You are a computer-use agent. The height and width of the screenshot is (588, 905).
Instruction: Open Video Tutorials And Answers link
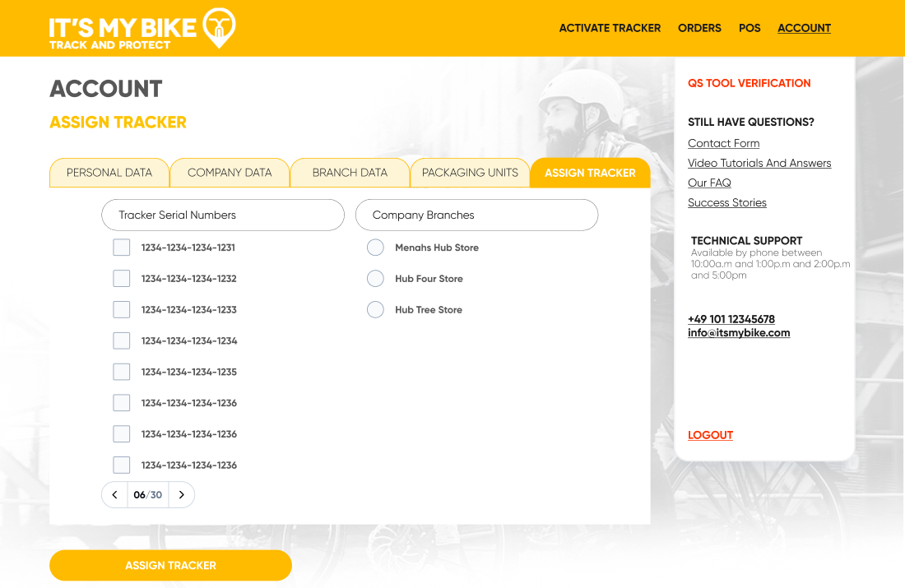[759, 164]
